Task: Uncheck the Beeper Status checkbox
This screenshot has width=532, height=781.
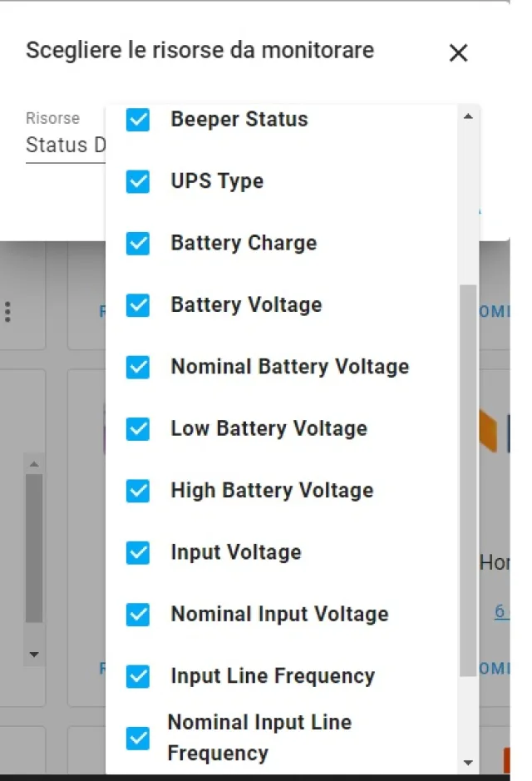Action: 138,120
